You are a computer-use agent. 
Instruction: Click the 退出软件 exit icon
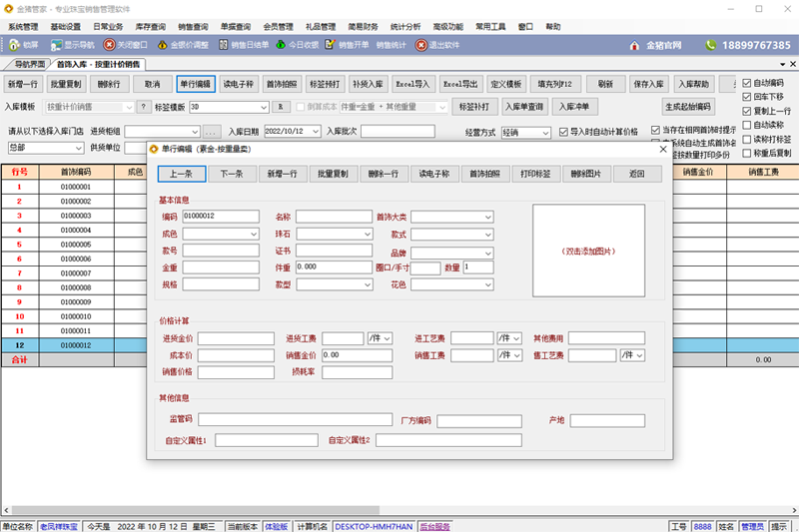(x=420, y=45)
